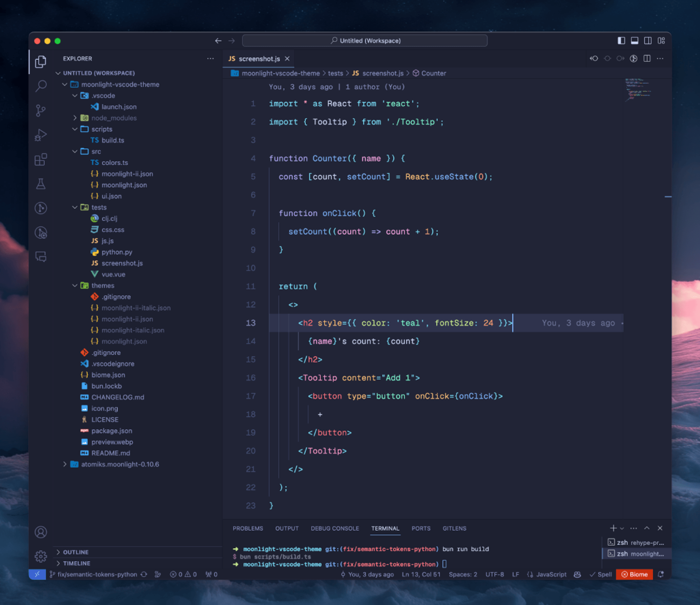The image size is (700, 605).
Task: Click JavaScript language mode in status bar
Action: [551, 574]
